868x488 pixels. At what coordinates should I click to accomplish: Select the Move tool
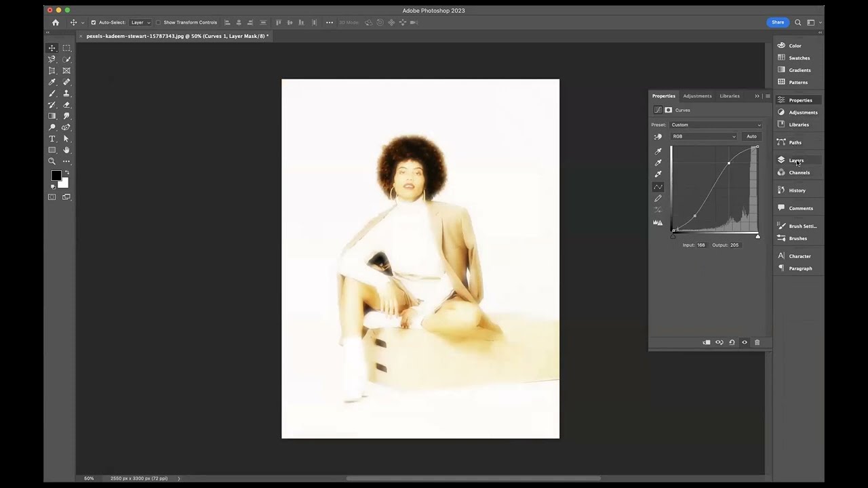pos(52,48)
